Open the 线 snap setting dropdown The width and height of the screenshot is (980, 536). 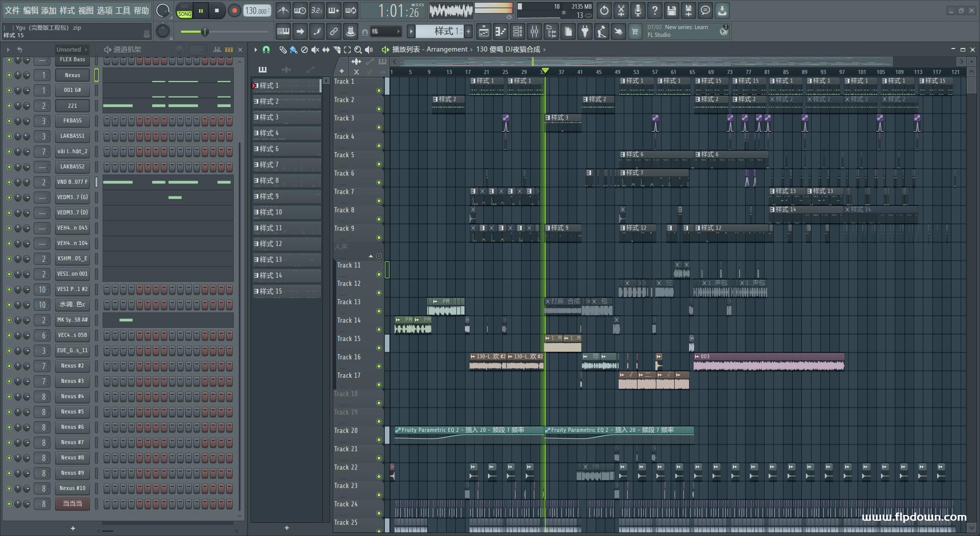click(x=385, y=32)
